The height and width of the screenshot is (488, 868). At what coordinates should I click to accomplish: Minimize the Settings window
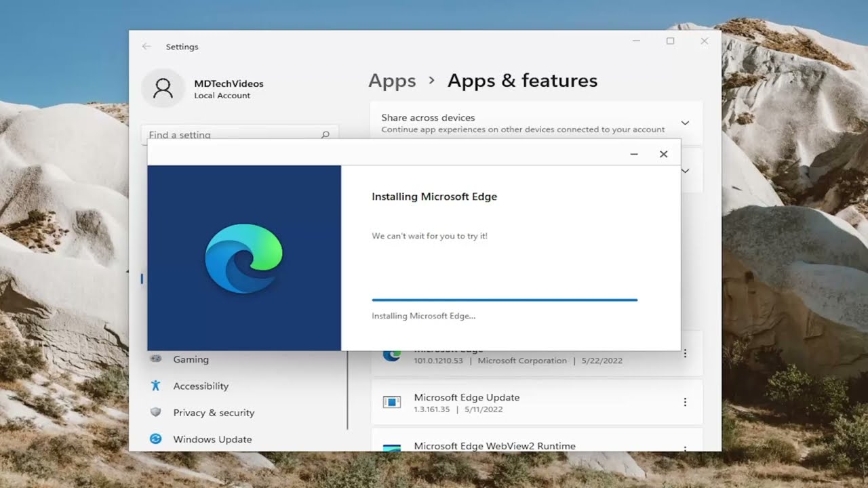click(x=636, y=41)
